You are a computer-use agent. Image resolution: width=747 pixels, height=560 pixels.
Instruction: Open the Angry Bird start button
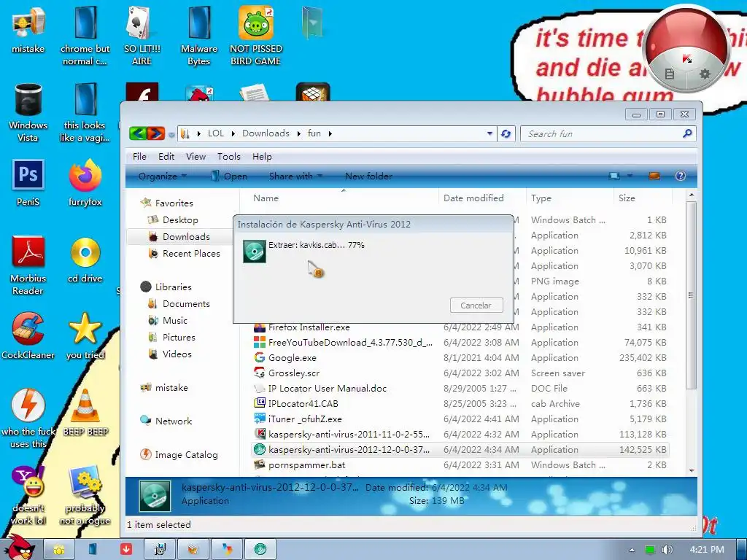pos(20,548)
